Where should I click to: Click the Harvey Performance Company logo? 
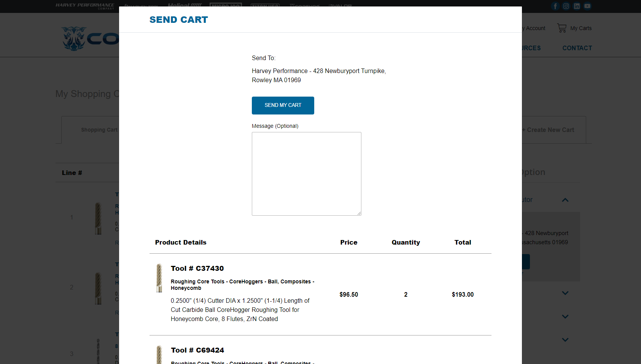click(84, 6)
